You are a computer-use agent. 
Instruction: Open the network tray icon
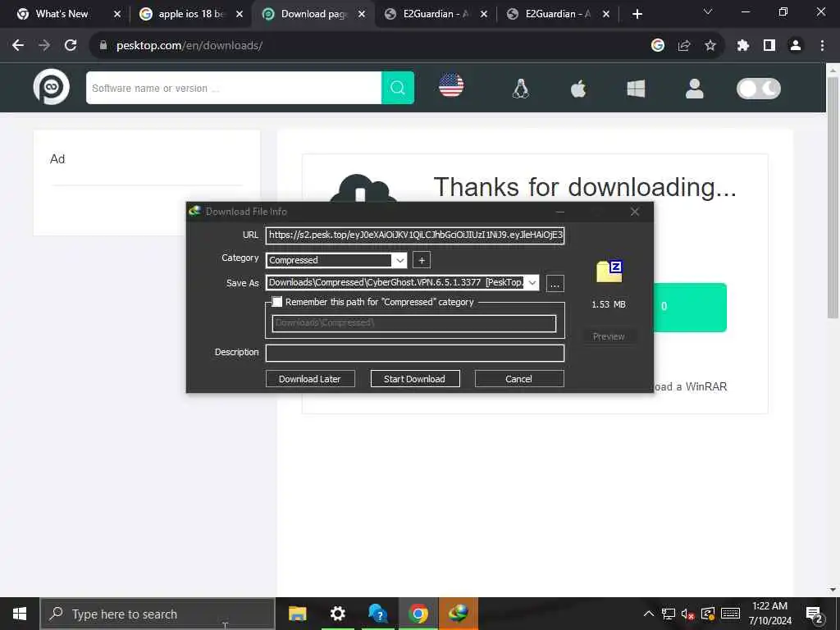click(668, 614)
